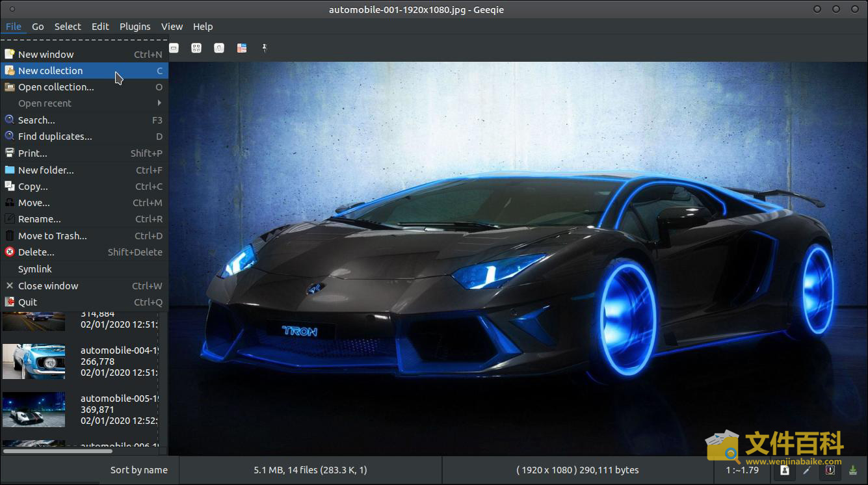868x485 pixels.
Task: Open the Search... dialog entry
Action: (84, 120)
